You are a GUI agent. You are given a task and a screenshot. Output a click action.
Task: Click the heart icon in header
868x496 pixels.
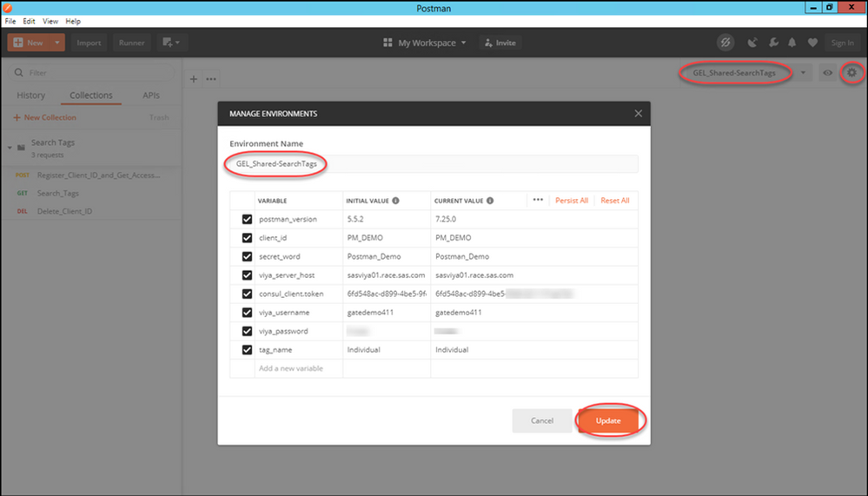[x=812, y=43]
